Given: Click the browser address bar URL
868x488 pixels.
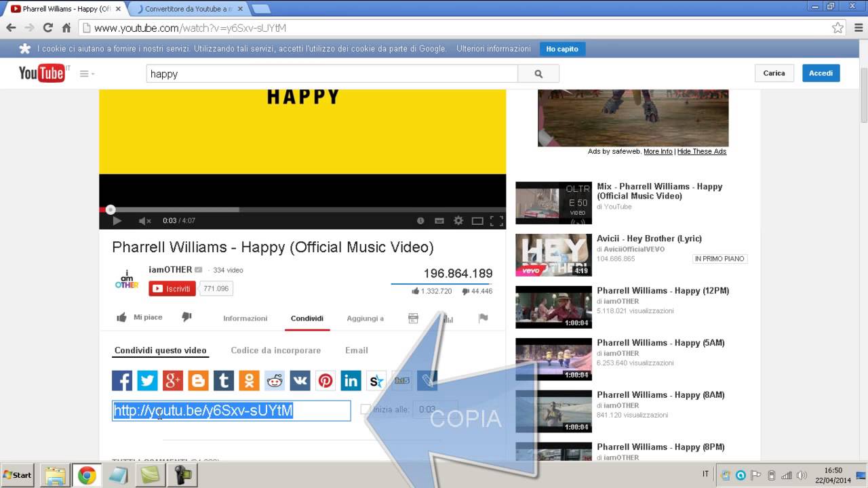Looking at the screenshot, I should pyautogui.click(x=190, y=28).
